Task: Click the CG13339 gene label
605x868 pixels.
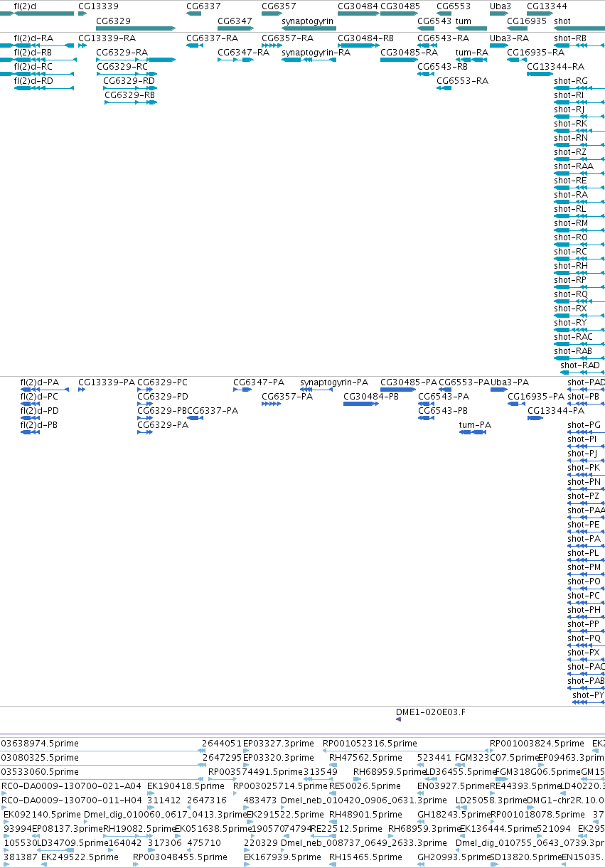Action: click(98, 6)
